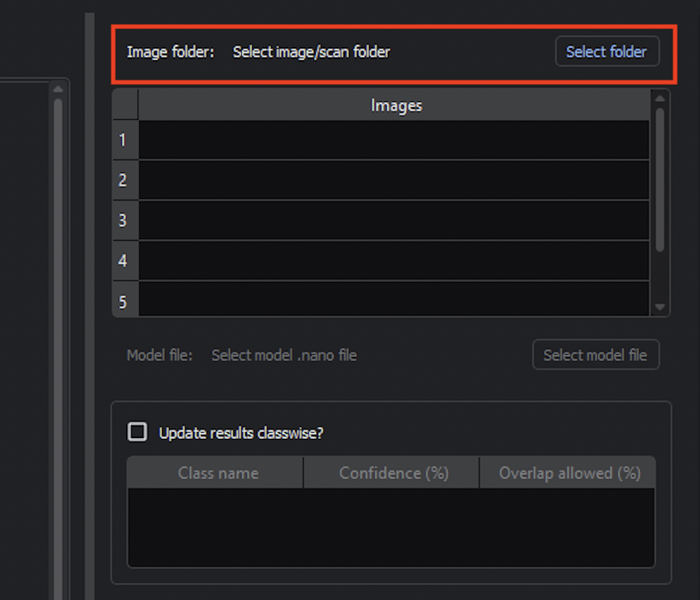Enable the Update results classwise checkbox
This screenshot has width=700, height=600.
tap(137, 432)
